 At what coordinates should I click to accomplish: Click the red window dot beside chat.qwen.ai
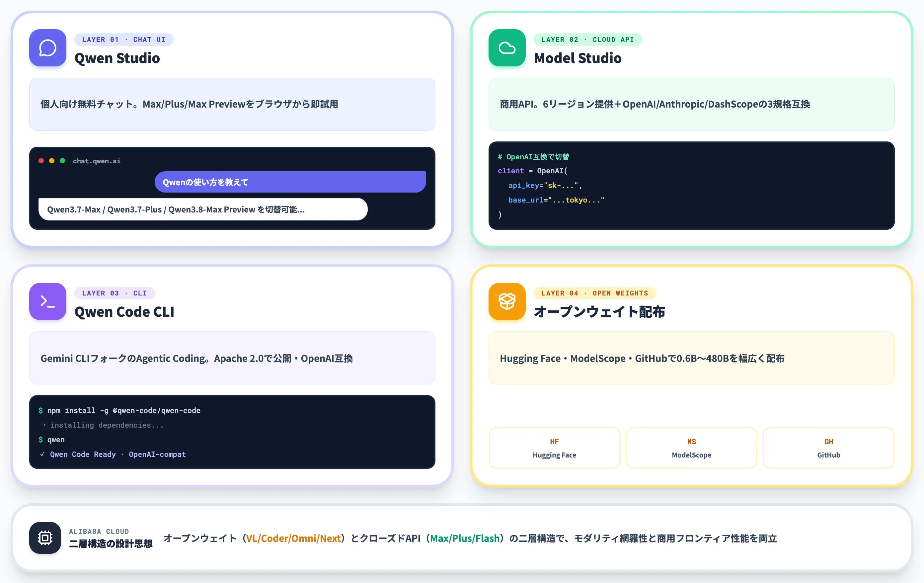click(x=41, y=161)
